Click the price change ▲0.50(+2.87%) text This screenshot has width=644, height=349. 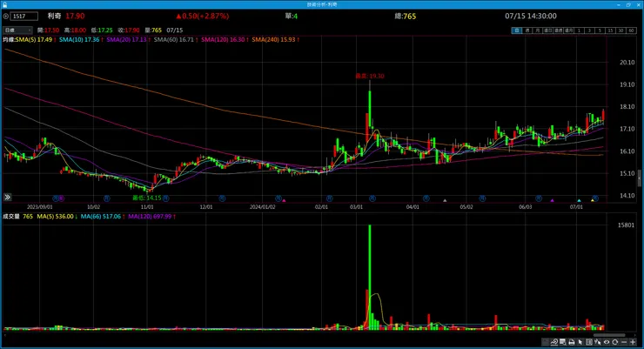[x=202, y=16]
